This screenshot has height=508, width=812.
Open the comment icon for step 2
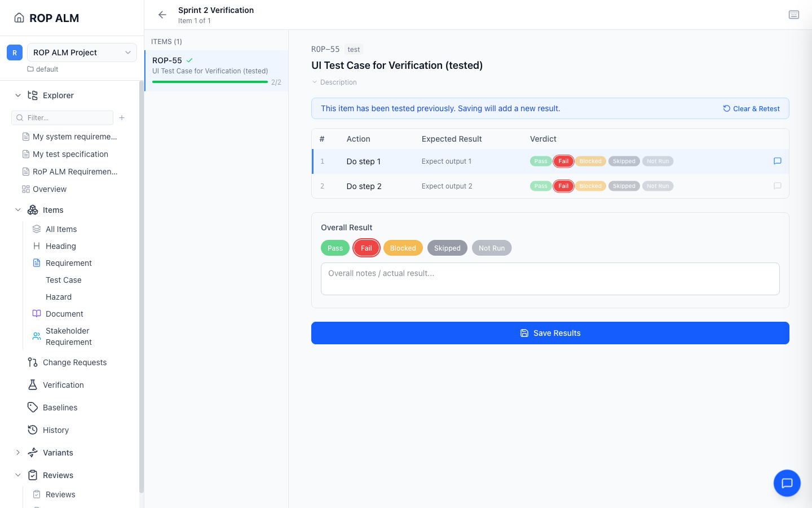(778, 186)
